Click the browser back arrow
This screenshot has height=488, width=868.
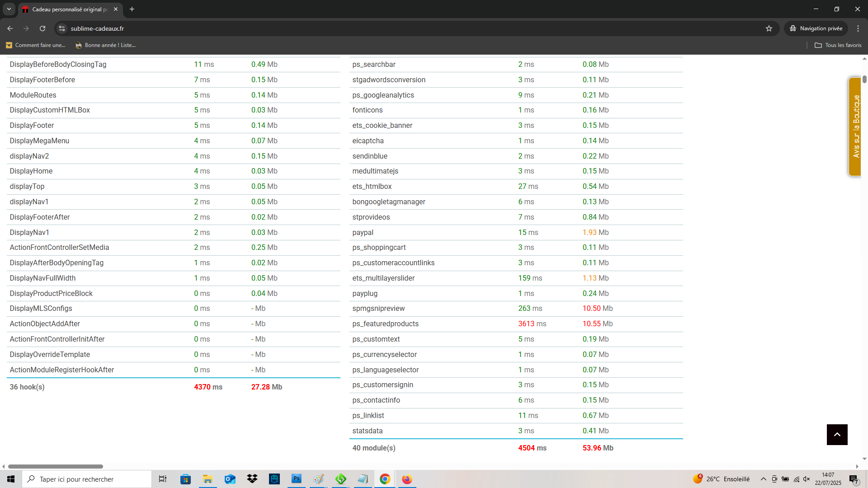pos(10,28)
